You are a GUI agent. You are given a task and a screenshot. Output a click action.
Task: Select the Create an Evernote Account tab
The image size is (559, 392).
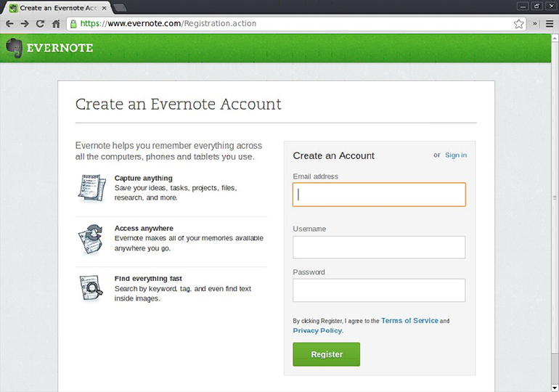[x=55, y=7]
